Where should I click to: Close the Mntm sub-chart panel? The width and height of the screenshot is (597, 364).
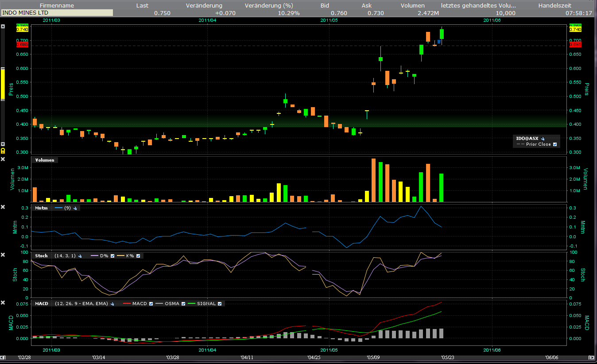3,207
